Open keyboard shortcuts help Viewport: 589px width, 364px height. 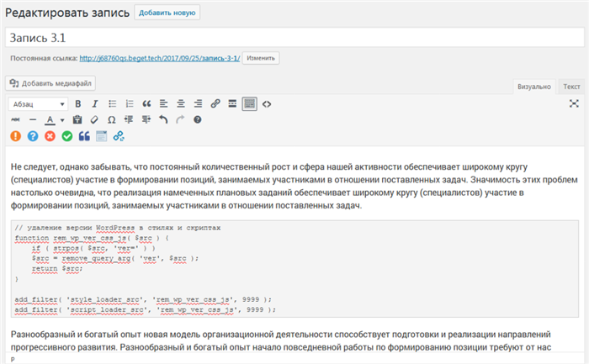[198, 119]
